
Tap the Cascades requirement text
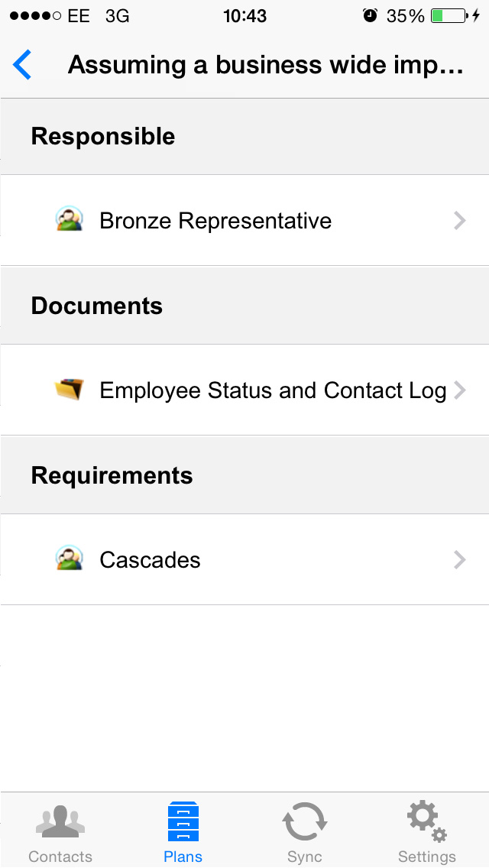pyautogui.click(x=150, y=560)
